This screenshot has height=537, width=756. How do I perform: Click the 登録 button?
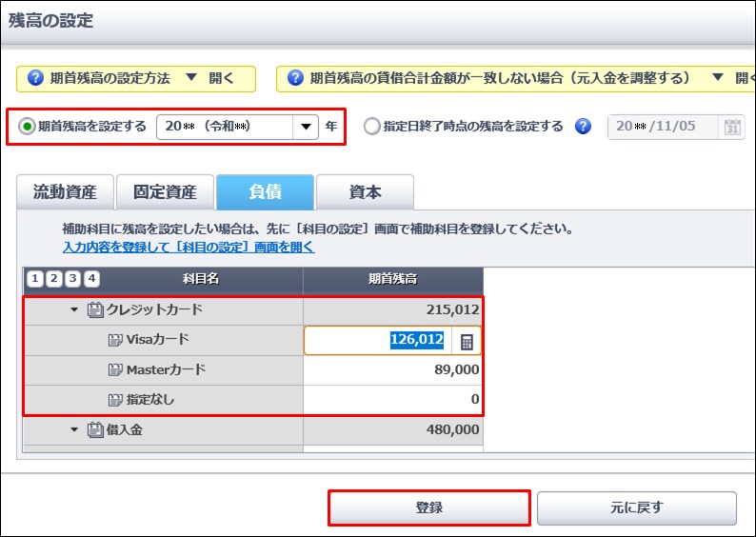tap(429, 507)
